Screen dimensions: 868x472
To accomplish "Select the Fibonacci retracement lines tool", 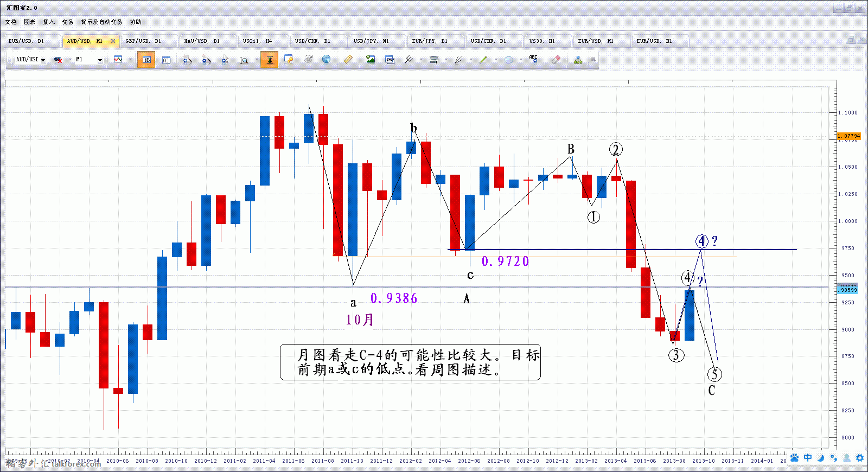I will coord(434,60).
